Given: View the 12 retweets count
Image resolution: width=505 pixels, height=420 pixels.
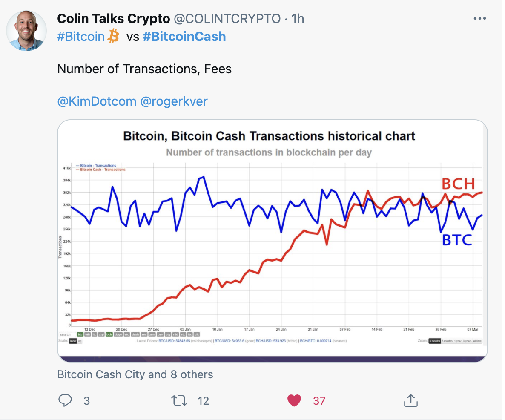Looking at the screenshot, I should pos(203,401).
